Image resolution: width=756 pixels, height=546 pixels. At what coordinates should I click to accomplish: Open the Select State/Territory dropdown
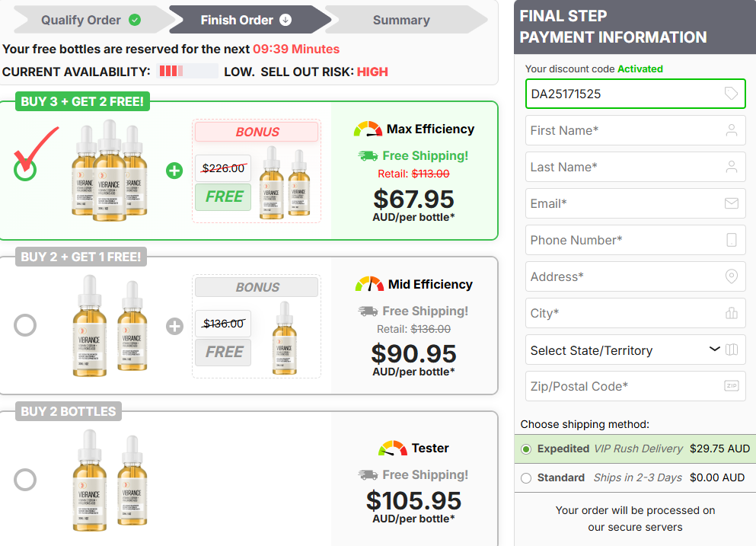click(635, 350)
